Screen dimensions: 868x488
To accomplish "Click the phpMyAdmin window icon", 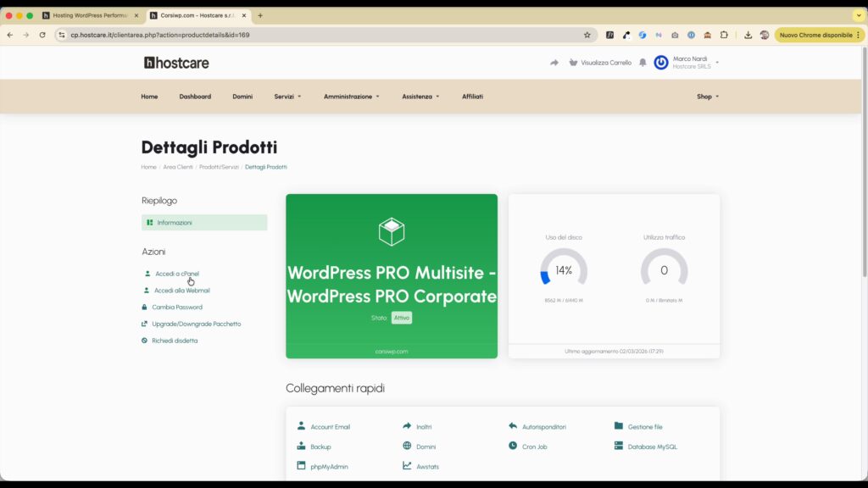I will 301,466.
